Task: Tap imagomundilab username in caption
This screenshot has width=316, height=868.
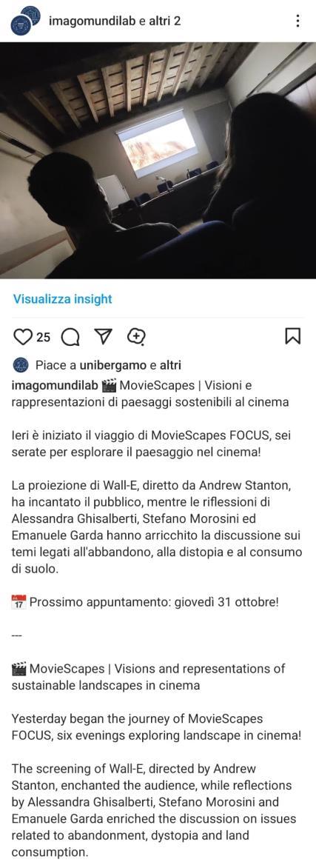Action: coord(55,384)
